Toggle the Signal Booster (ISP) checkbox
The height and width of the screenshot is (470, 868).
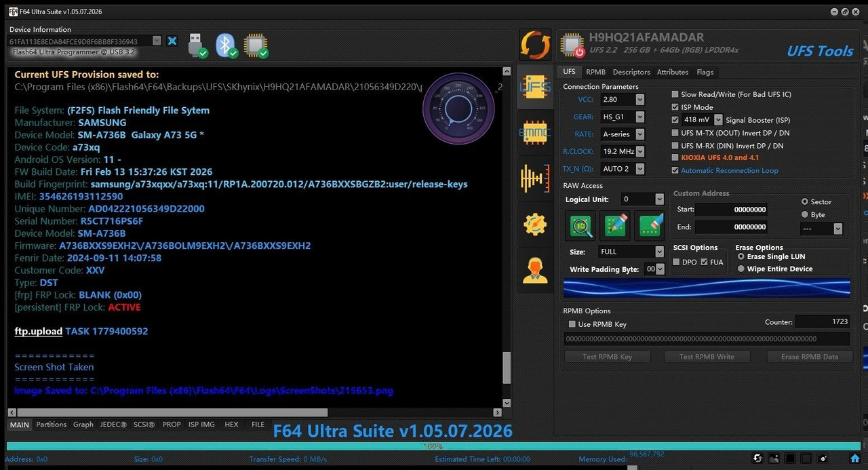[x=675, y=120]
